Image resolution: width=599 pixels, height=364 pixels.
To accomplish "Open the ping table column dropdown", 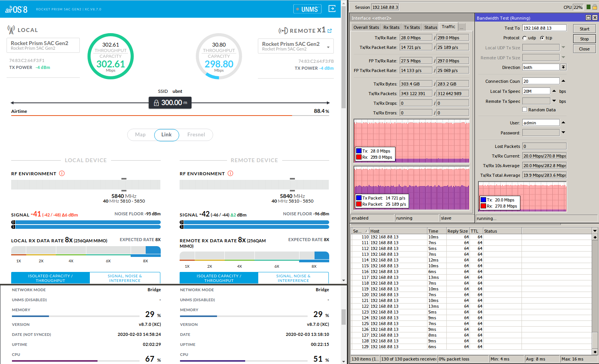I will pos(595,231).
